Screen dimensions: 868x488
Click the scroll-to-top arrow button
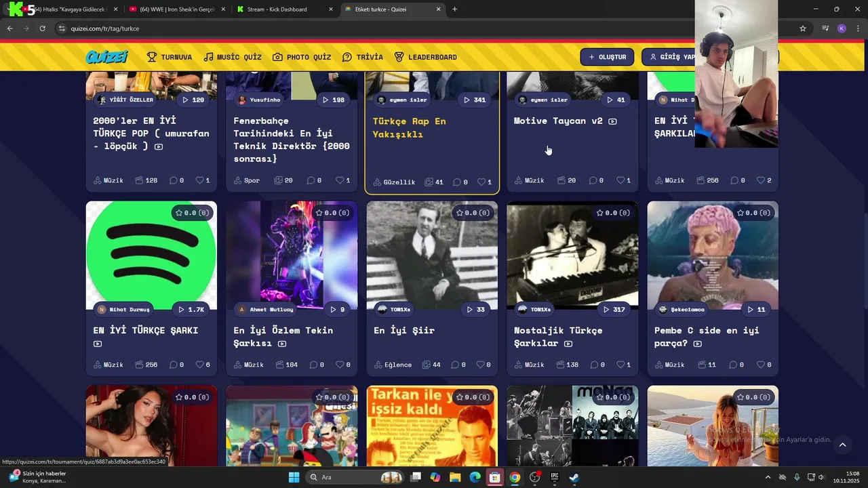(x=842, y=445)
